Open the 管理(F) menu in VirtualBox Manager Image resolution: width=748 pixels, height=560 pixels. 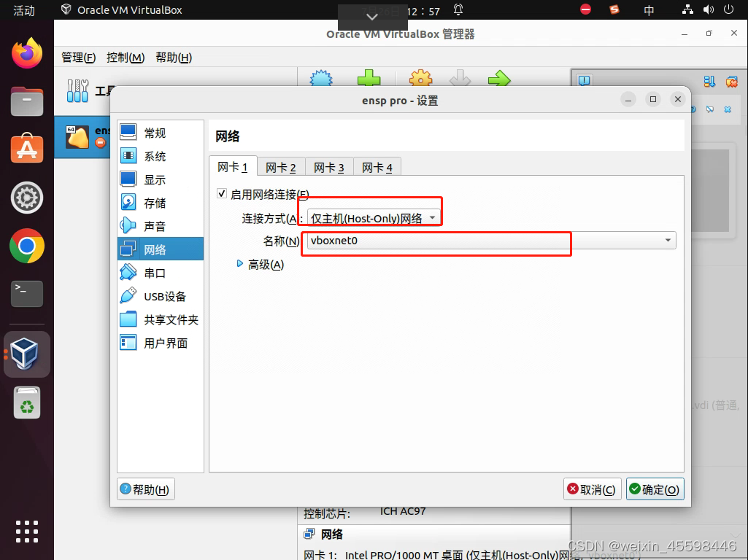tap(79, 58)
